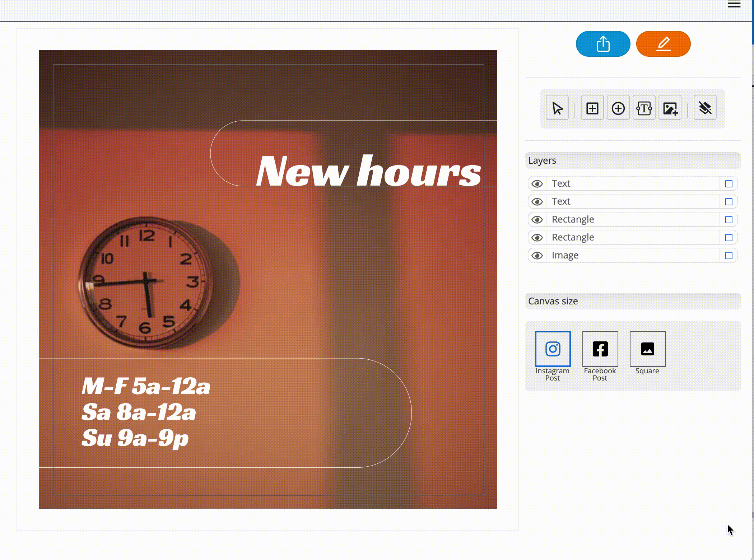This screenshot has height=560, width=754.
Task: Collapse the Layers panel header
Action: (x=632, y=160)
